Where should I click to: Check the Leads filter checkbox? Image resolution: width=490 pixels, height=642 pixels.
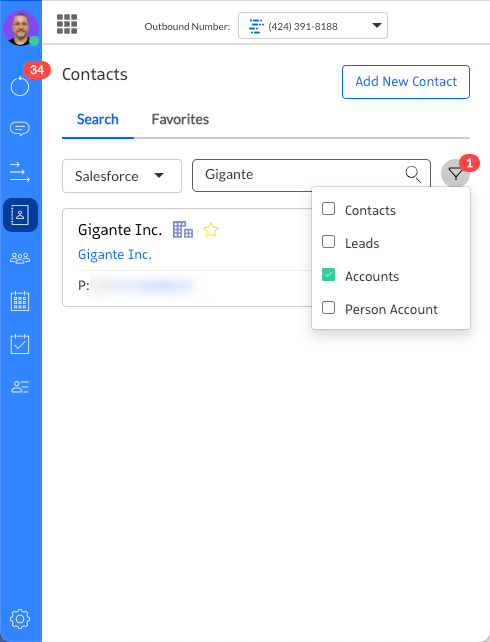pos(328,242)
